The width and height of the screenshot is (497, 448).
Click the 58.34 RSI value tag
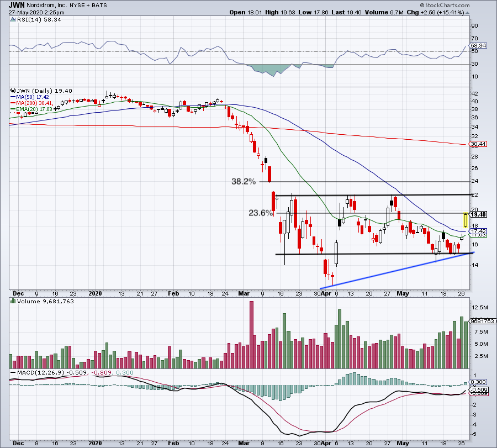(x=478, y=45)
